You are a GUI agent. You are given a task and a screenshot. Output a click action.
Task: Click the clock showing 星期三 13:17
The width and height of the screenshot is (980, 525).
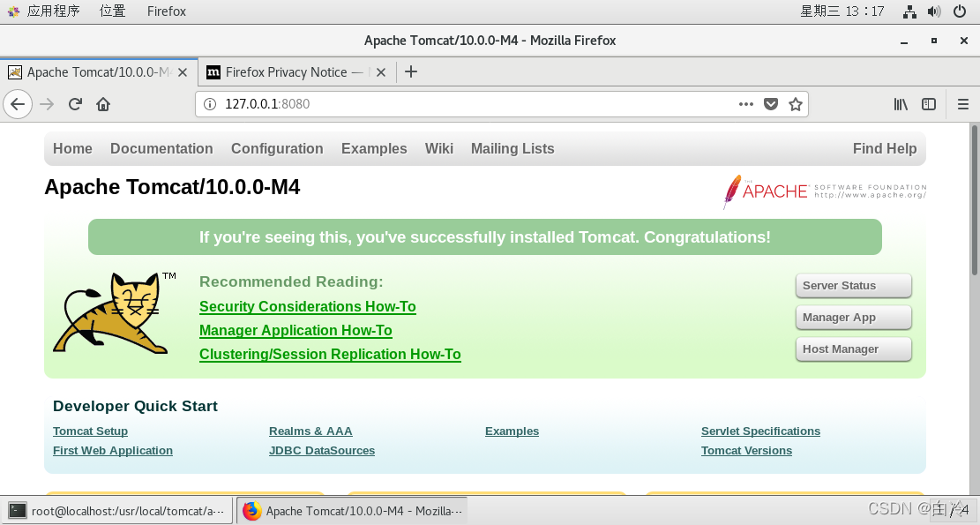coord(842,11)
